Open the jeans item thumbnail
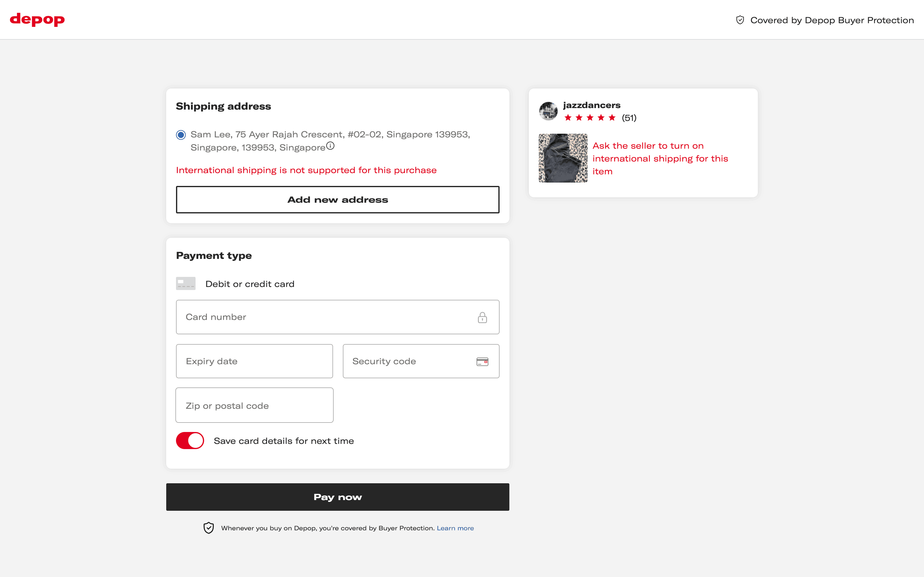Image resolution: width=924 pixels, height=577 pixels. tap(563, 158)
